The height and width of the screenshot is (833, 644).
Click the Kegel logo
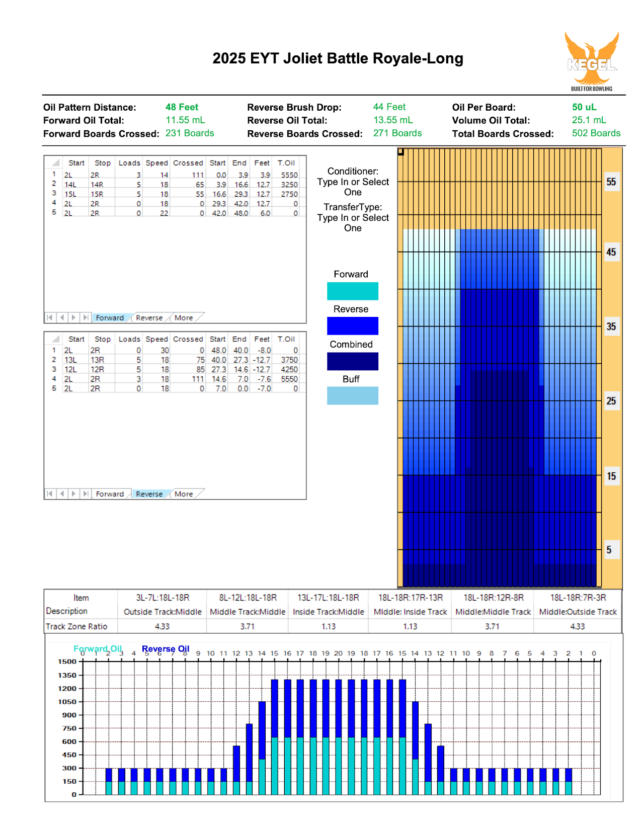click(x=592, y=61)
